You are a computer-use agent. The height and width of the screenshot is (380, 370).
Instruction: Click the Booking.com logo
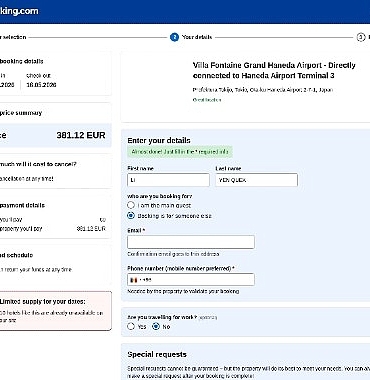click(x=19, y=11)
